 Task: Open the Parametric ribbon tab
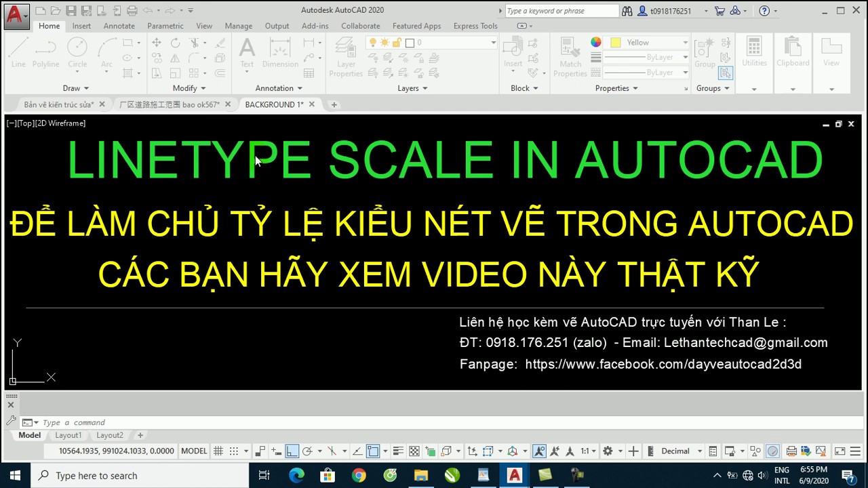tap(165, 26)
